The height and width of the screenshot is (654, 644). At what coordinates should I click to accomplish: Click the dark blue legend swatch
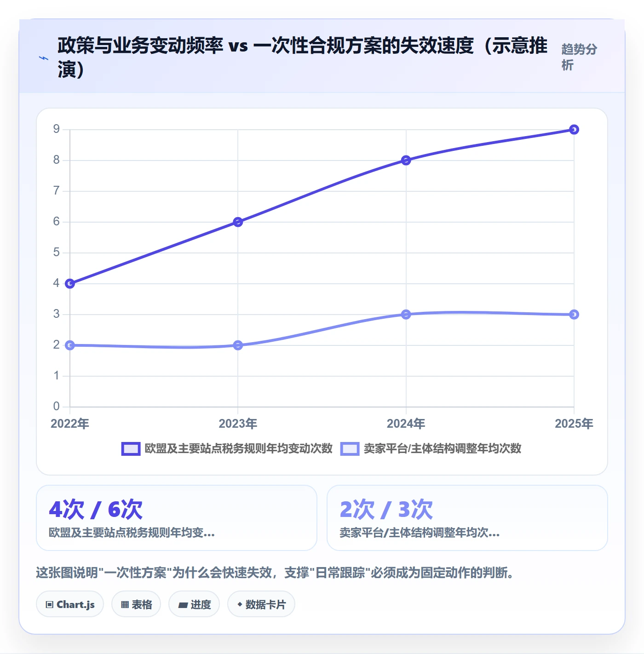click(x=131, y=448)
